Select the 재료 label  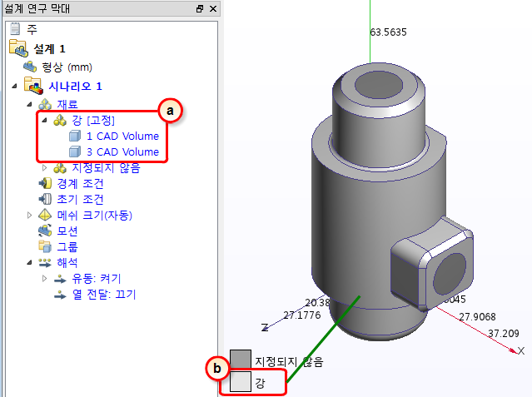pos(67,105)
